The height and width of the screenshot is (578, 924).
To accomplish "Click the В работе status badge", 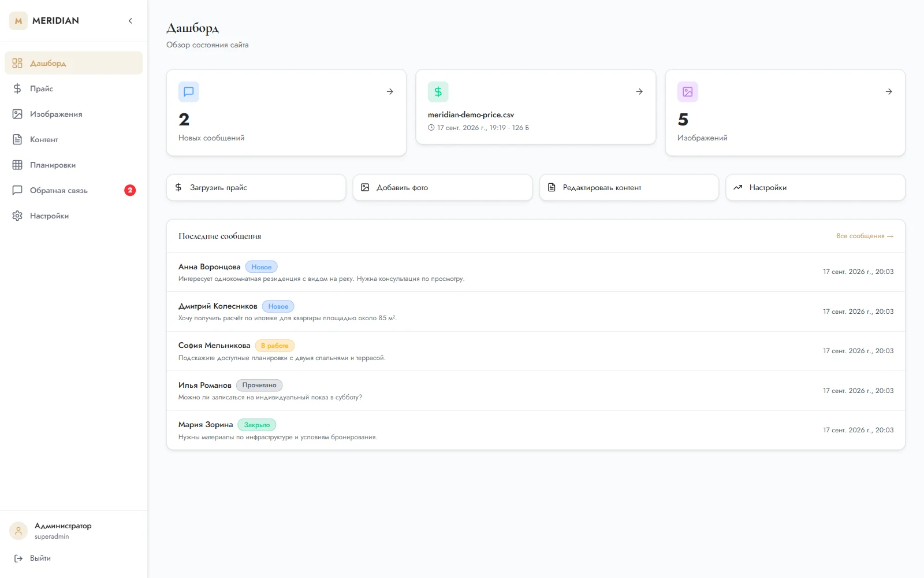I will 275,346.
